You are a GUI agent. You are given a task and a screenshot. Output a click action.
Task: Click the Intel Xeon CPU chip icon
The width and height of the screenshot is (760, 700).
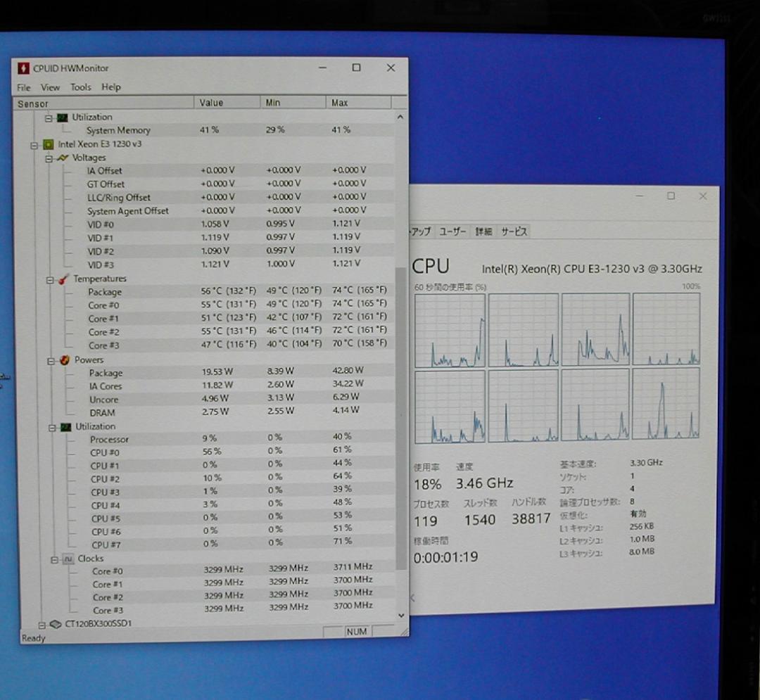coord(48,144)
